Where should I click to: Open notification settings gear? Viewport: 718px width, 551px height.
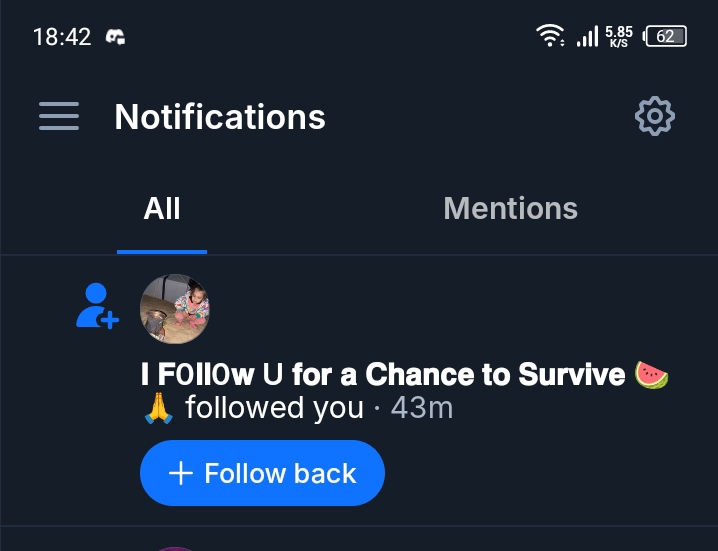pyautogui.click(x=655, y=117)
